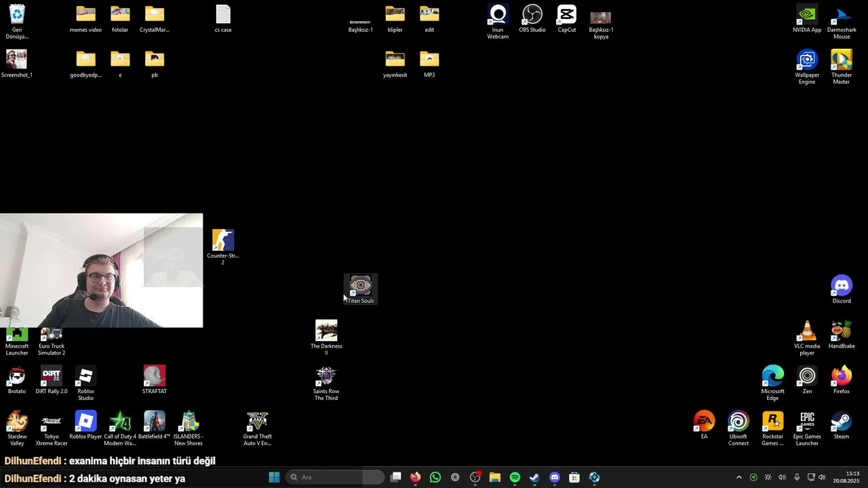This screenshot has width=868, height=488.
Task: Select the edit folder
Action: point(429,18)
